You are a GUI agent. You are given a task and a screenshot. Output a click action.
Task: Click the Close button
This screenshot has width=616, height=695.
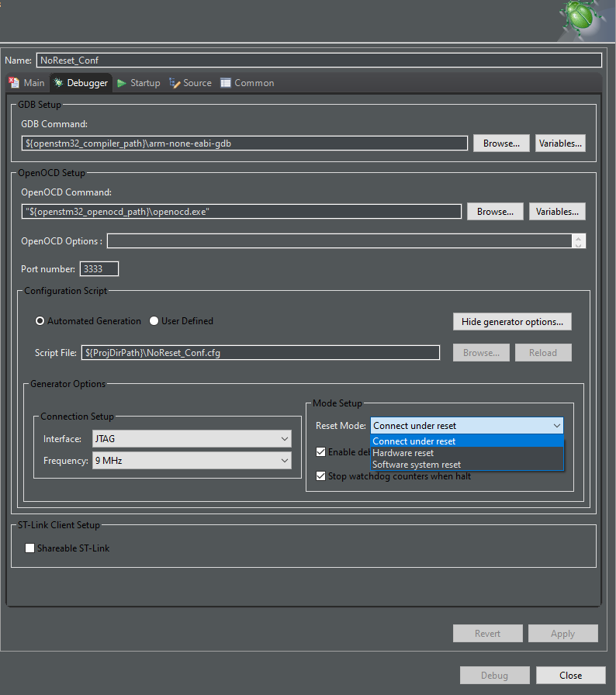[x=571, y=676]
